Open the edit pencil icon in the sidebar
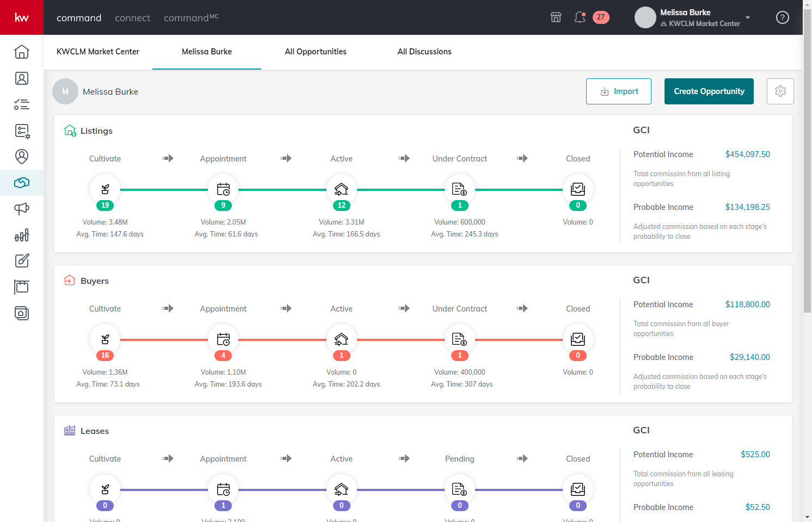 pos(22,261)
